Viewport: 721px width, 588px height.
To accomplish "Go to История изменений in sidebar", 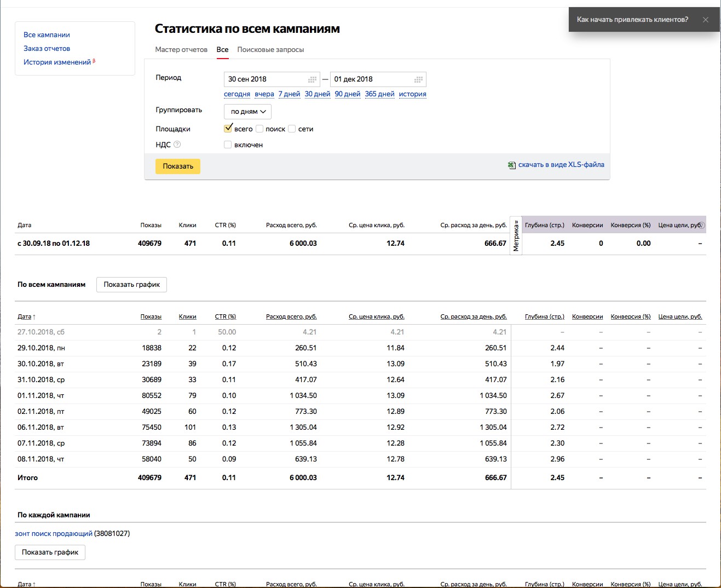I will pos(57,62).
